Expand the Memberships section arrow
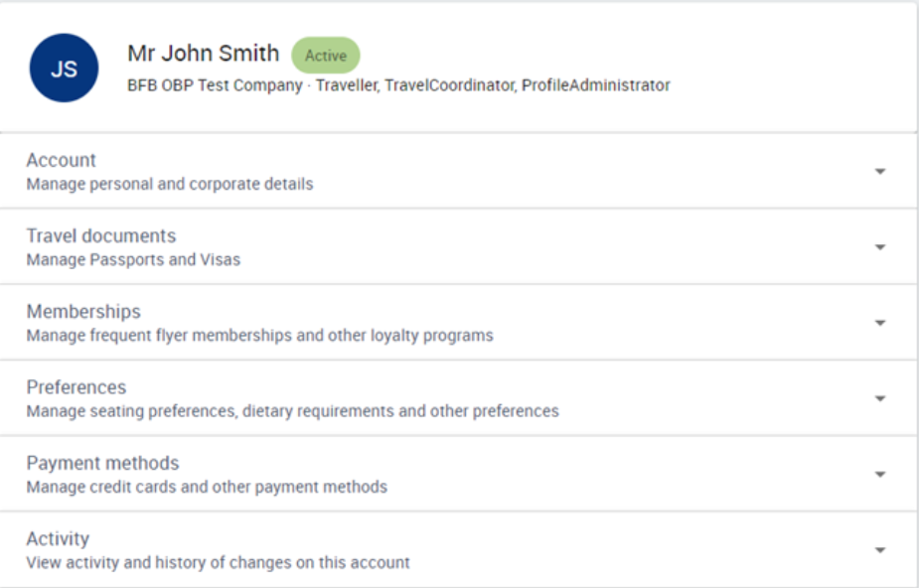The image size is (919, 588). pyautogui.click(x=879, y=322)
